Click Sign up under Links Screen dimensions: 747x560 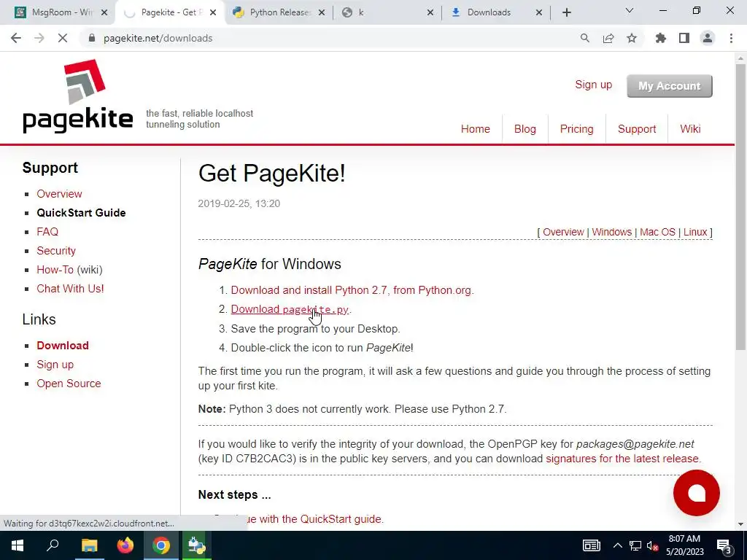(x=55, y=365)
